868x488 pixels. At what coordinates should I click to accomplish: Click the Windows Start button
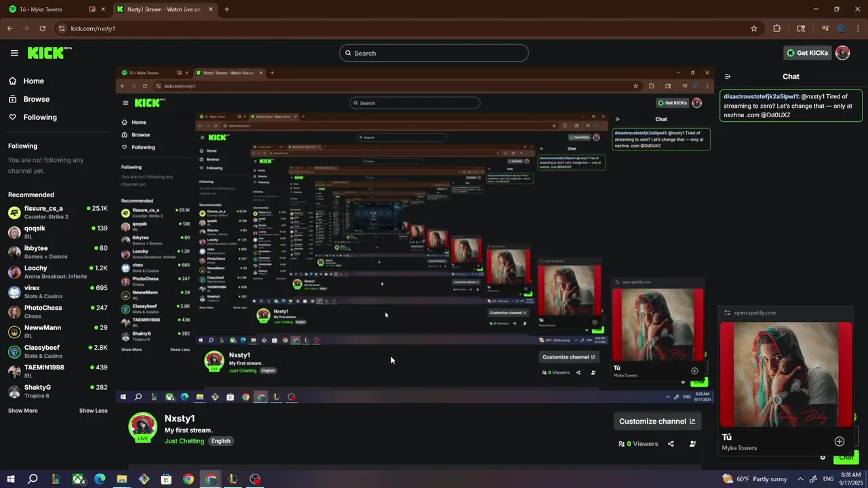(10, 479)
